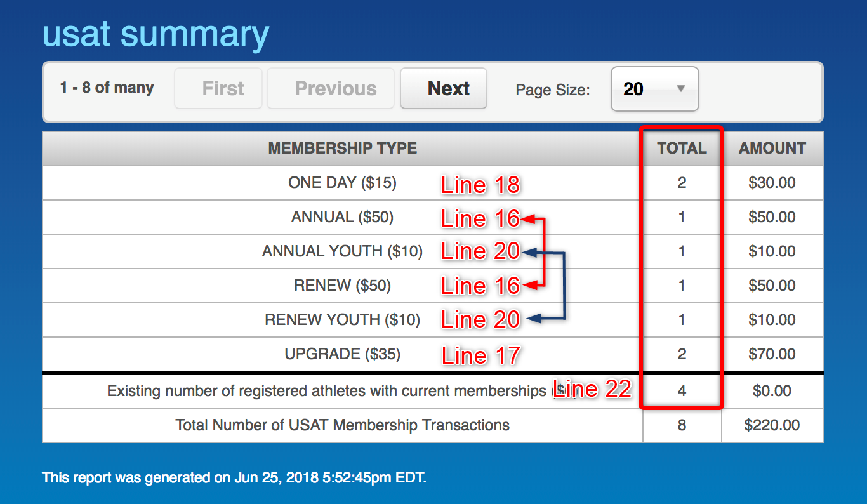Open the Page Size dropdown
The width and height of the screenshot is (867, 504).
click(x=654, y=89)
